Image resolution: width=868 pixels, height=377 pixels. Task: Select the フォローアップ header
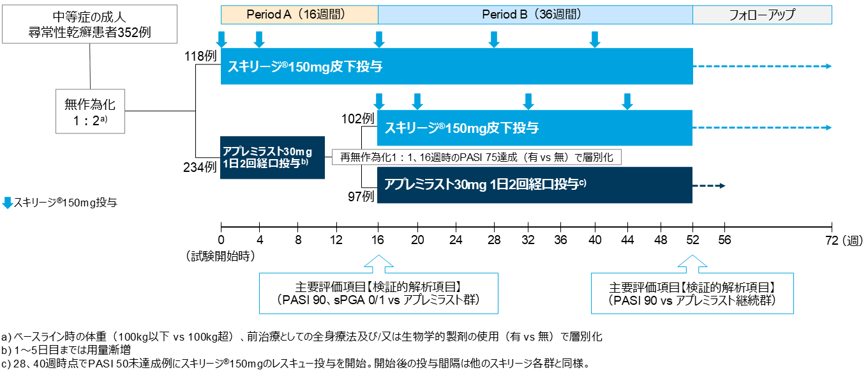click(x=763, y=15)
